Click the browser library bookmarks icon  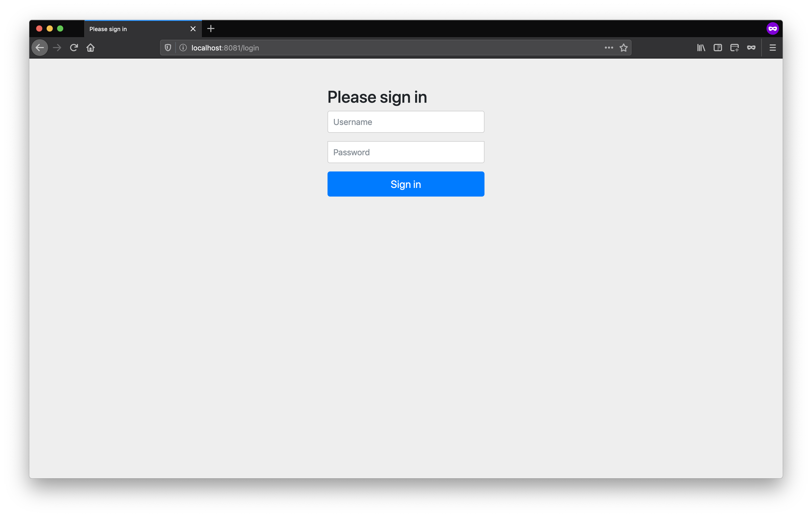click(x=701, y=48)
